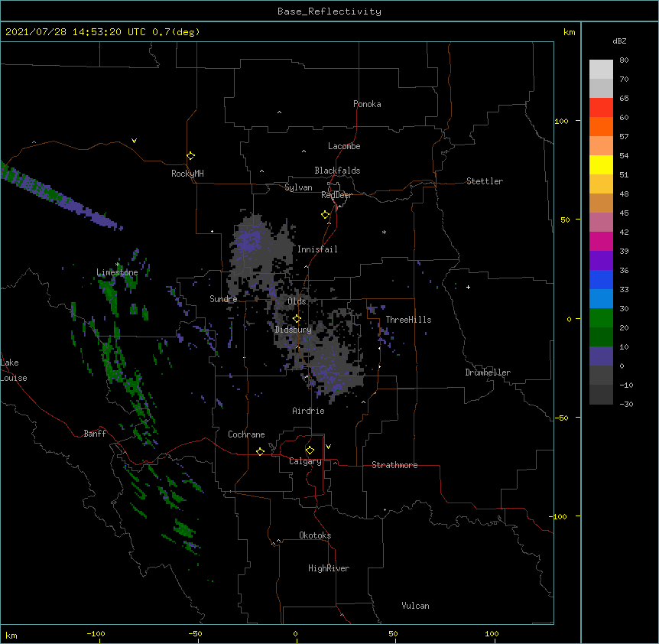659x644 pixels.
Task: Select the pink 45–42 dBZ legend swatch
Action: 601,222
